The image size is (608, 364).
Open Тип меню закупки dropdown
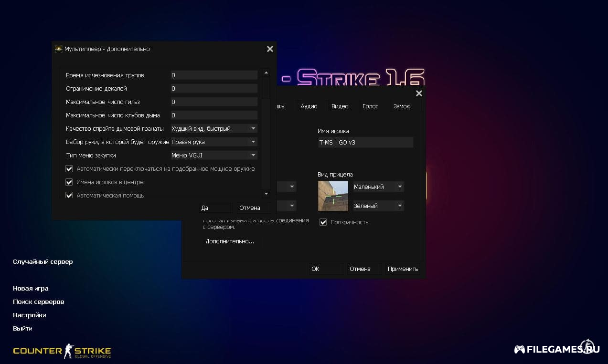point(214,155)
